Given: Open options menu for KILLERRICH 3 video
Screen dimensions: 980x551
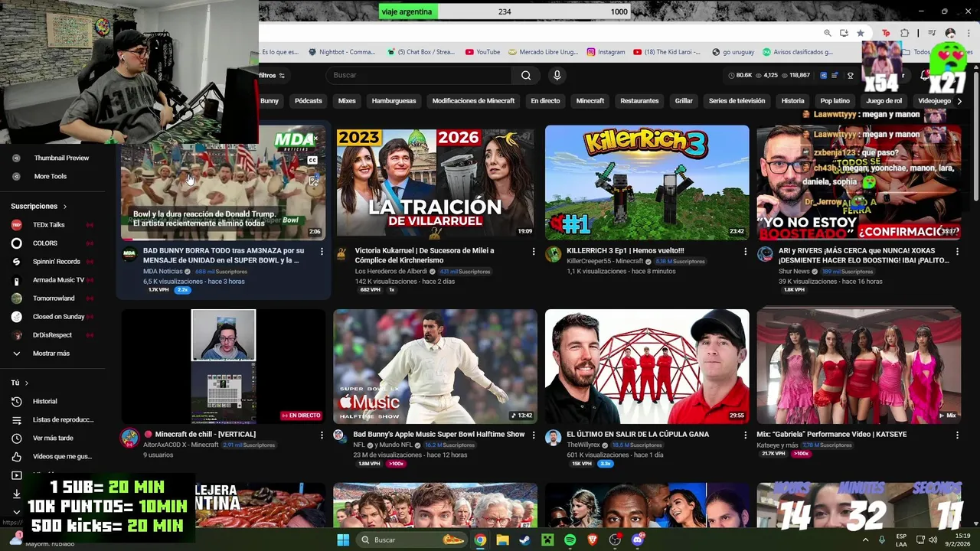Looking at the screenshot, I should pyautogui.click(x=745, y=251).
